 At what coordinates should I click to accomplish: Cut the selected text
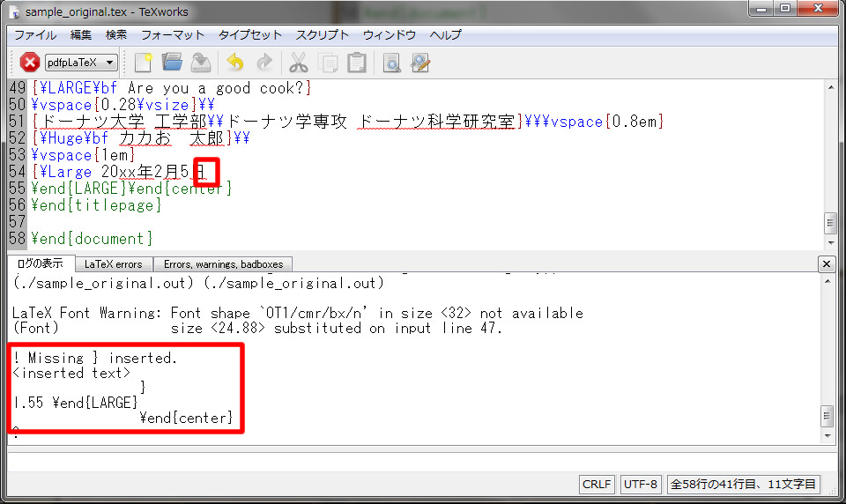tap(299, 63)
